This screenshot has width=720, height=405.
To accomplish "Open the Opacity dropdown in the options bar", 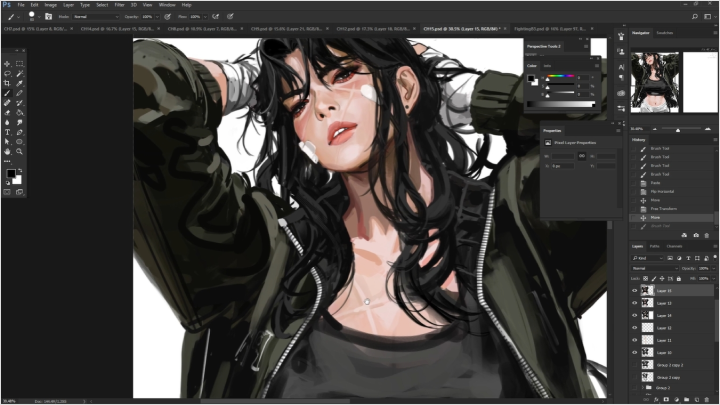I will (157, 17).
